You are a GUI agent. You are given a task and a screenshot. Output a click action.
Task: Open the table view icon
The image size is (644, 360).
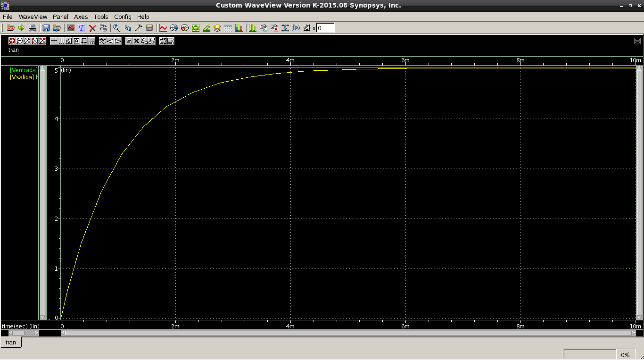(x=228, y=28)
